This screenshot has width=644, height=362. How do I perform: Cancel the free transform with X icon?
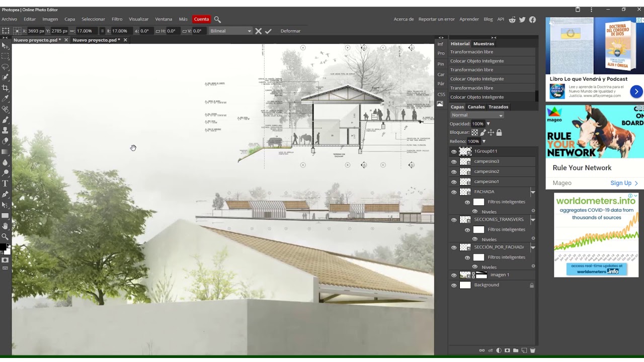click(258, 31)
